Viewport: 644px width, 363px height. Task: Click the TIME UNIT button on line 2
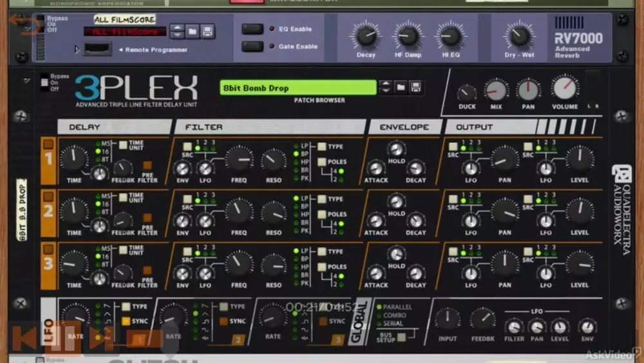coord(123,197)
